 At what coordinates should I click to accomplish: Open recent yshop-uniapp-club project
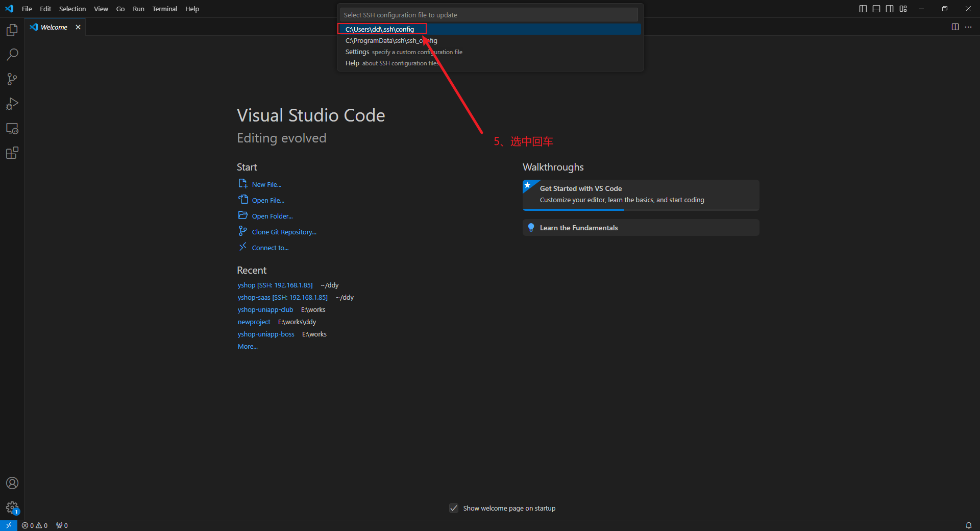(x=265, y=309)
